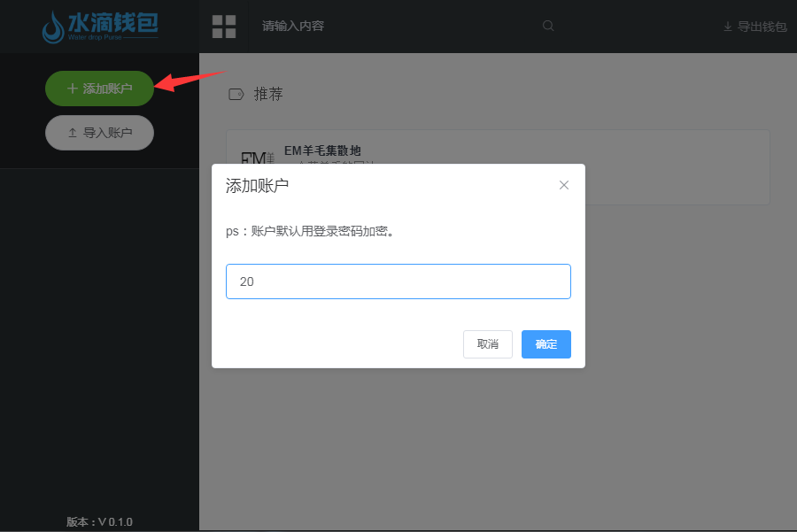Click the account name input containing 20

click(398, 281)
